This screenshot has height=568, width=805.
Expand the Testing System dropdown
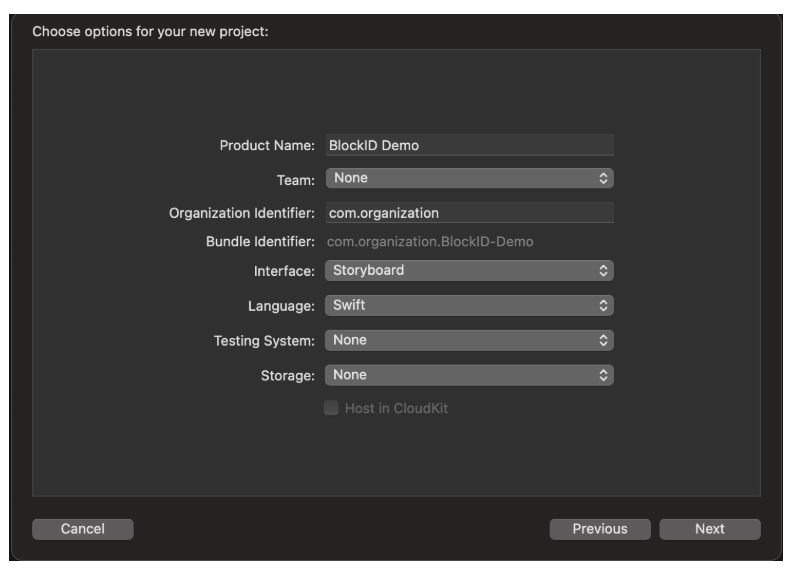(x=468, y=340)
